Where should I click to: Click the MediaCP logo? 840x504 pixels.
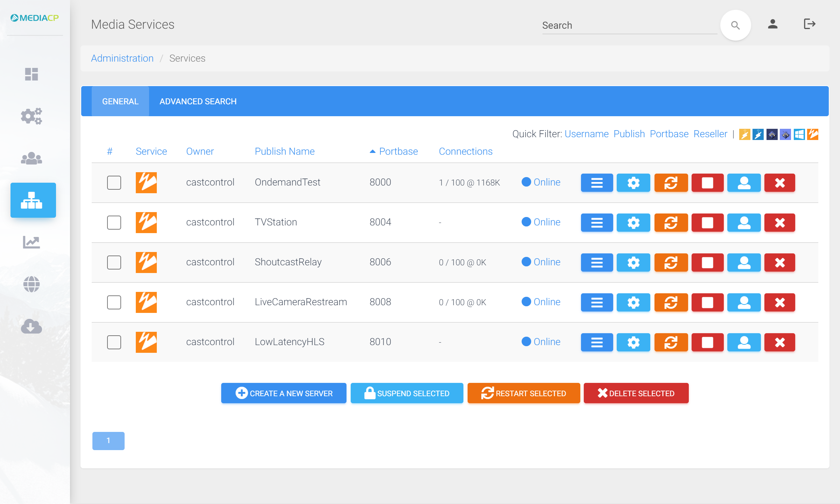(x=35, y=18)
